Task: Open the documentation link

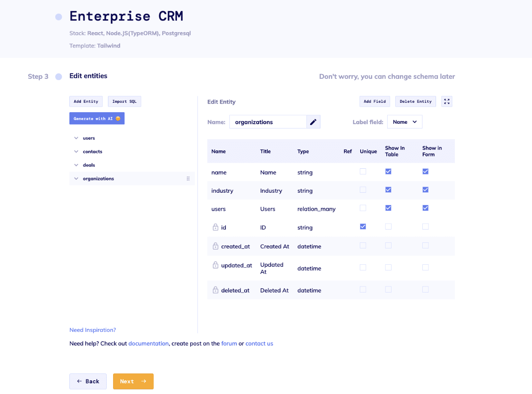Action: [149, 343]
